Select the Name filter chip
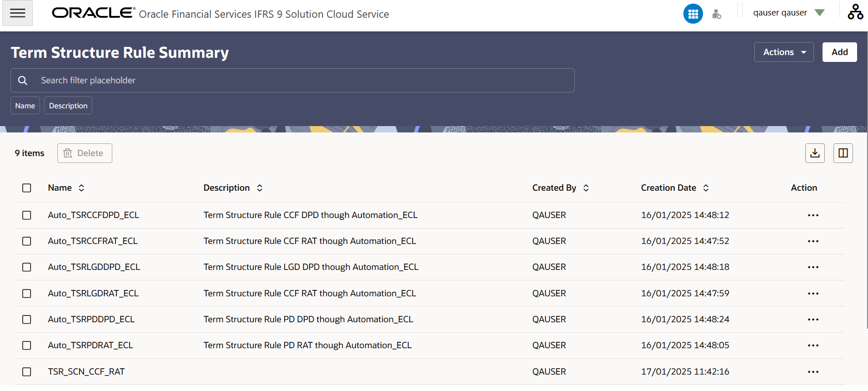The width and height of the screenshot is (868, 391). [x=25, y=106]
